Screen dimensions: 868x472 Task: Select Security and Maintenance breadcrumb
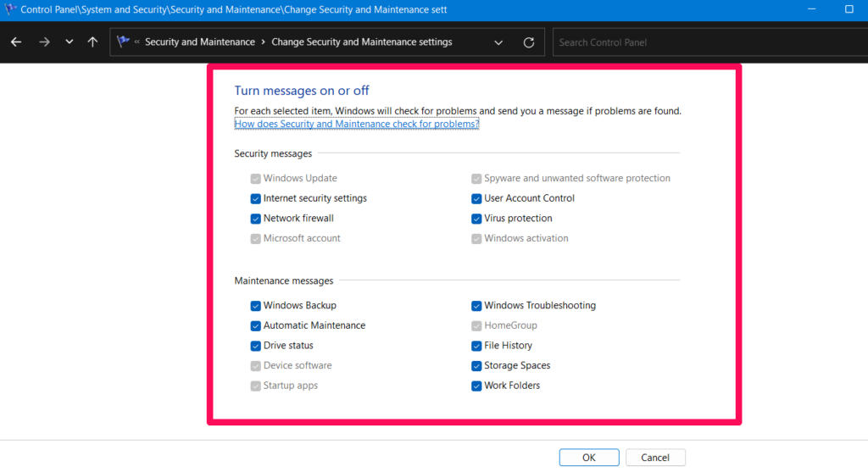pyautogui.click(x=199, y=42)
